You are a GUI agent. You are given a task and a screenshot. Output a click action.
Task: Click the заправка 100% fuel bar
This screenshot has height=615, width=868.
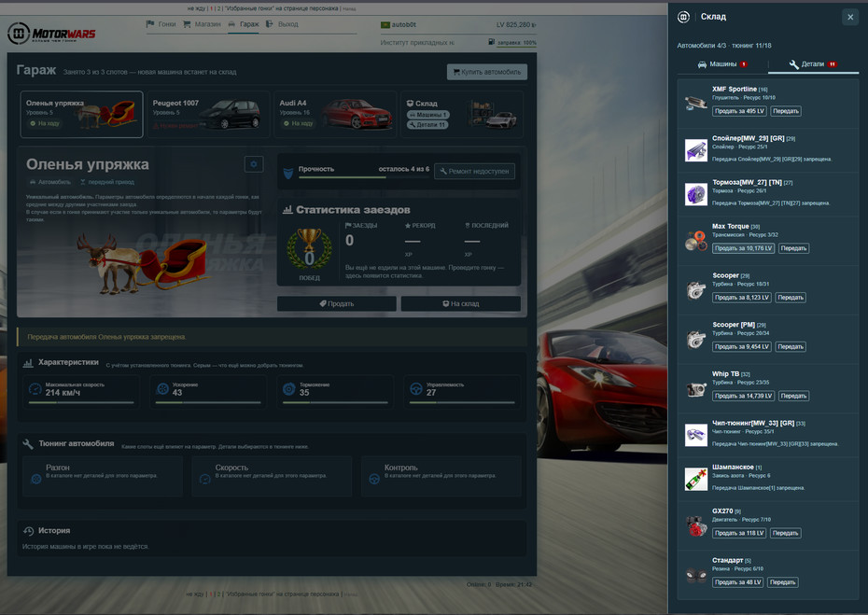point(516,43)
